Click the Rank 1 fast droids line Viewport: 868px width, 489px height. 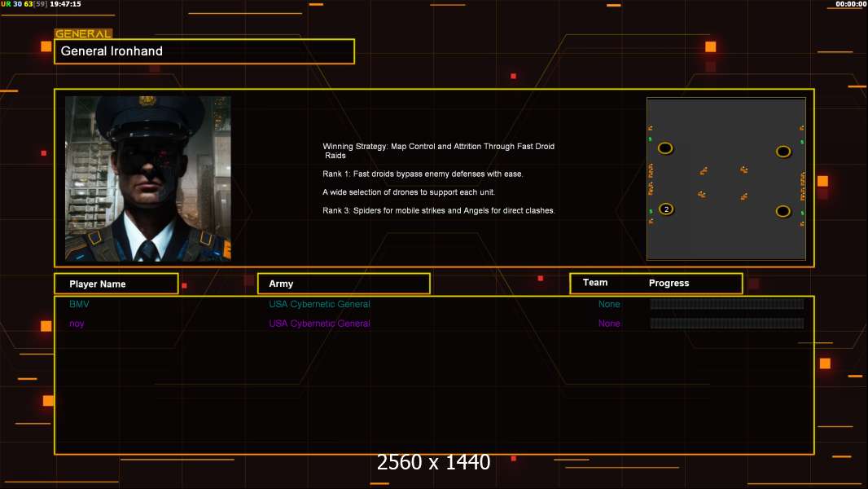click(423, 174)
